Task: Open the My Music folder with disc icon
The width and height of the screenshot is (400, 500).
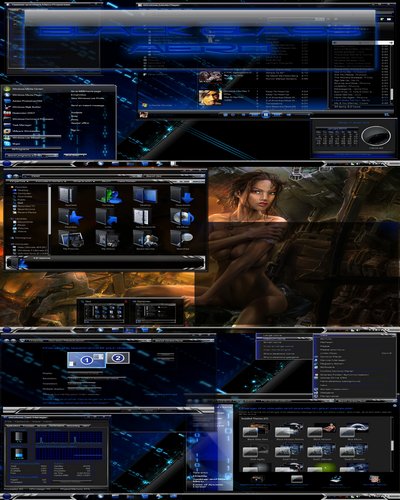Action: point(182,218)
